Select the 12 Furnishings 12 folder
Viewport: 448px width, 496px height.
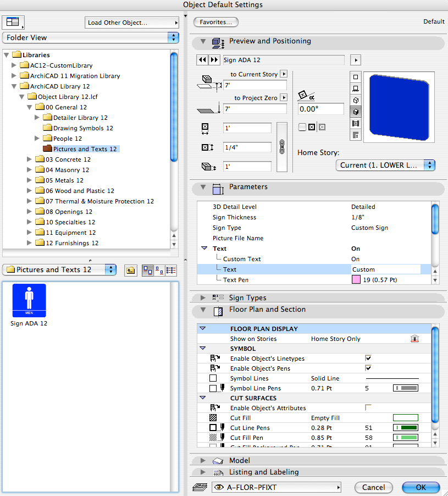pos(67,243)
